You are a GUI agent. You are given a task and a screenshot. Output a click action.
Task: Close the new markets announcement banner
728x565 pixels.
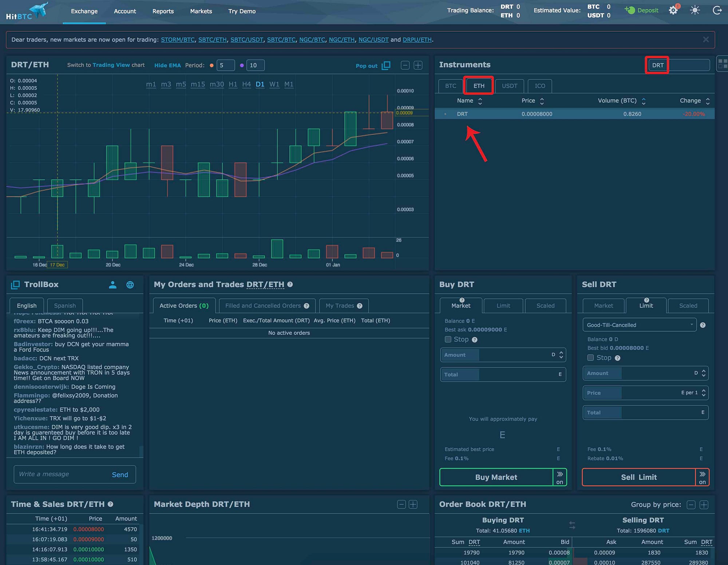point(706,40)
